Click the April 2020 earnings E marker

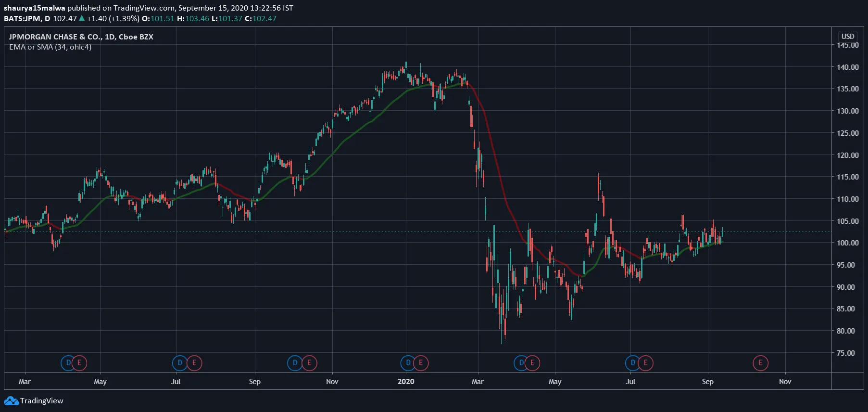[532, 363]
